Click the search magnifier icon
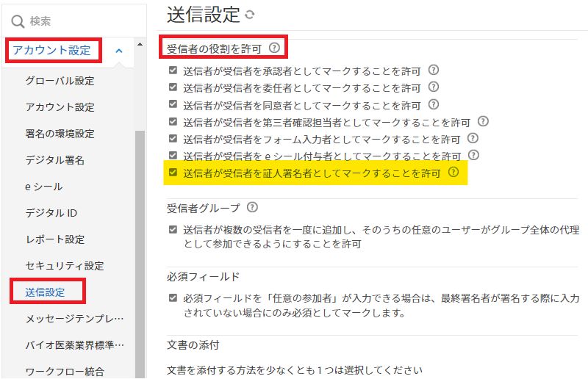 pos(17,21)
